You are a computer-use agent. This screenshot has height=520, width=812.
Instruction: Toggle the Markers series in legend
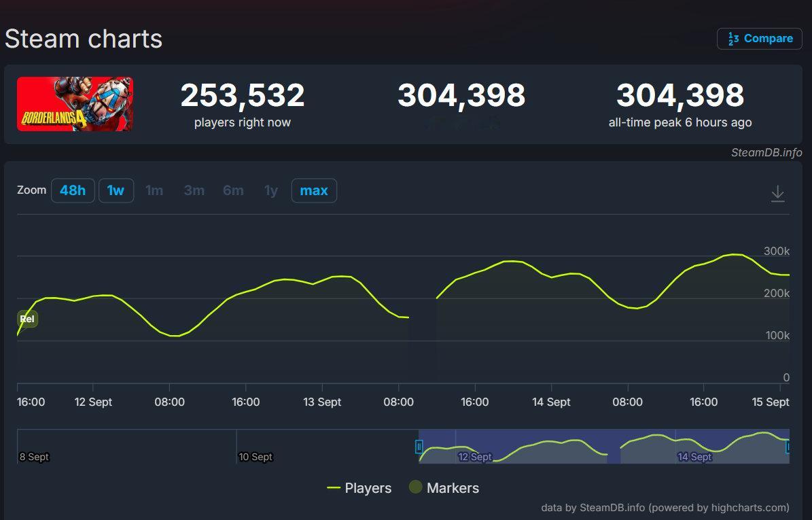click(x=444, y=487)
